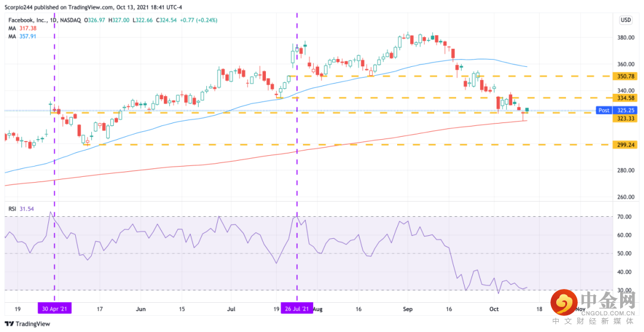Screen dimensions: 644x332
Task: Click the USD currency button
Action: [626, 20]
